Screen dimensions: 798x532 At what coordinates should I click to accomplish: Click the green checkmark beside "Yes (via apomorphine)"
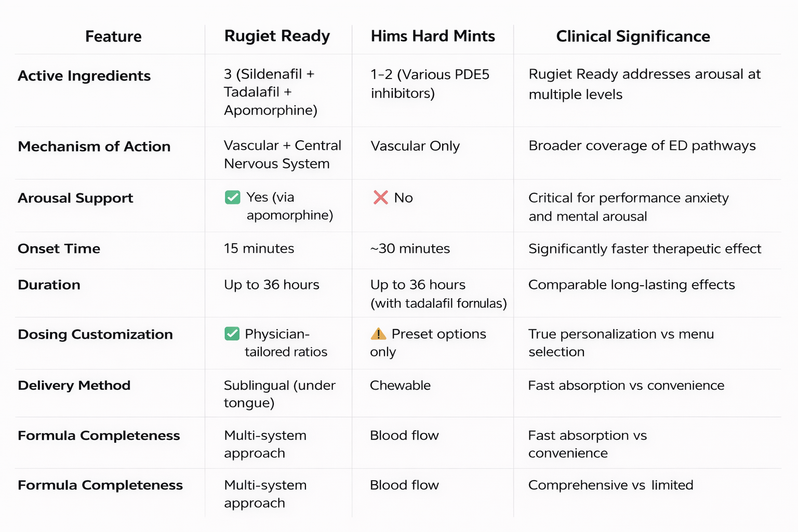[x=232, y=197]
